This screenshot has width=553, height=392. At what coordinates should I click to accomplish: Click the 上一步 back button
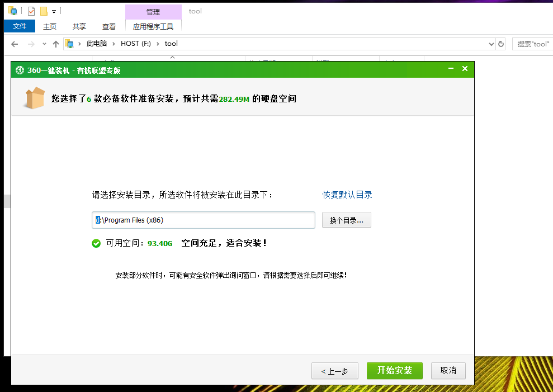[335, 371]
